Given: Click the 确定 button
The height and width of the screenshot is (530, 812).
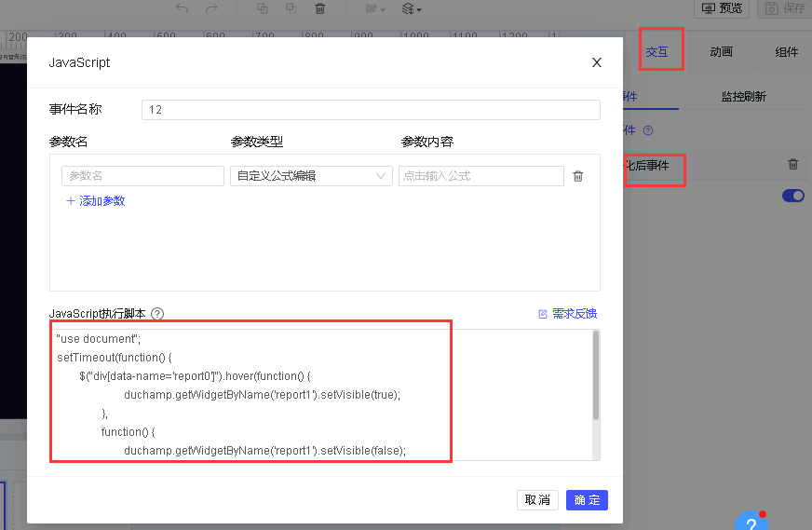Looking at the screenshot, I should (x=587, y=500).
